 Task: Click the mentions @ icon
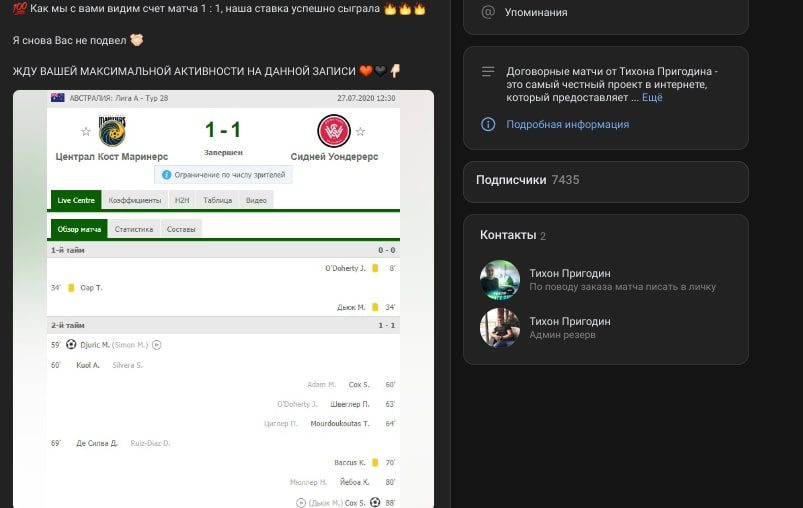[x=488, y=12]
